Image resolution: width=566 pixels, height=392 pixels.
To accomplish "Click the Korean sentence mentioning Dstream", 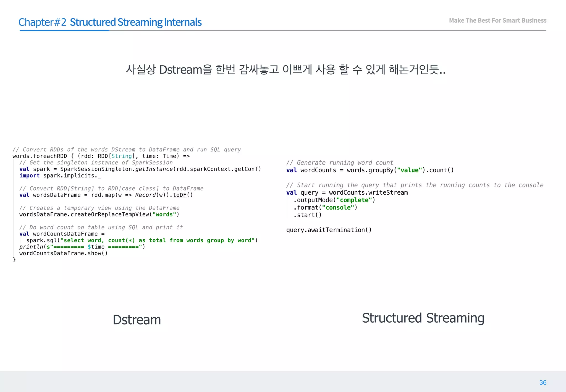I will tap(285, 69).
